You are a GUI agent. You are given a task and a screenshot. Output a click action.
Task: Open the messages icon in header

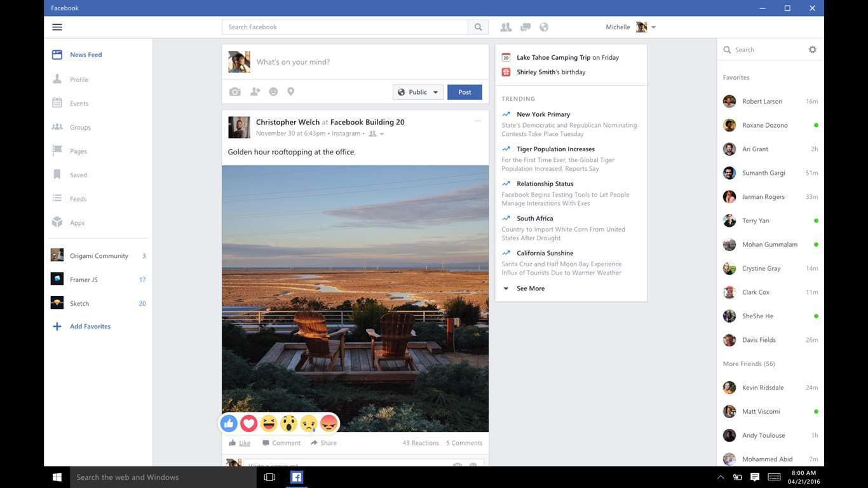click(x=526, y=27)
